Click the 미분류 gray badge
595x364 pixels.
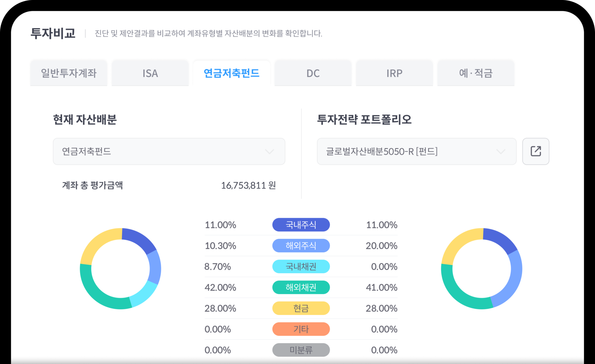[x=301, y=350]
